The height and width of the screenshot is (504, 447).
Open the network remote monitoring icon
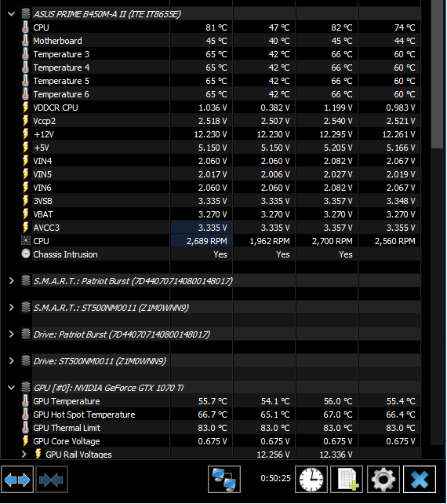pos(224,479)
